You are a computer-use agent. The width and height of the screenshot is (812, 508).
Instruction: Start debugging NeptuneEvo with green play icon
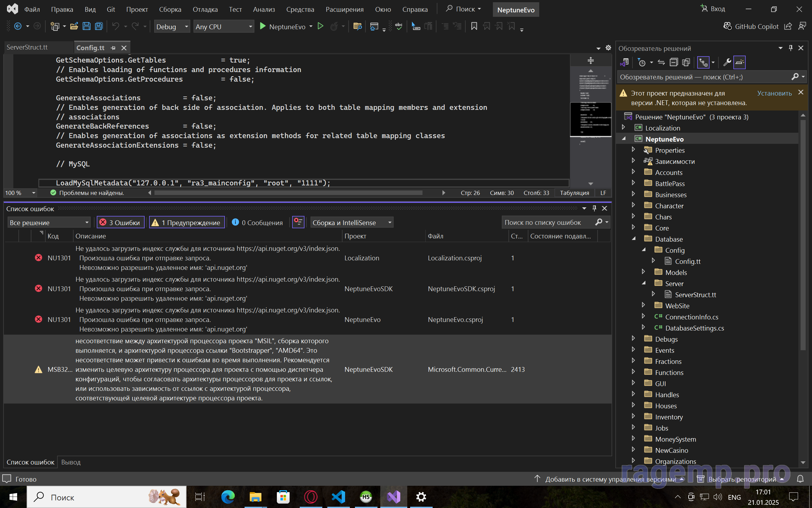(x=263, y=26)
